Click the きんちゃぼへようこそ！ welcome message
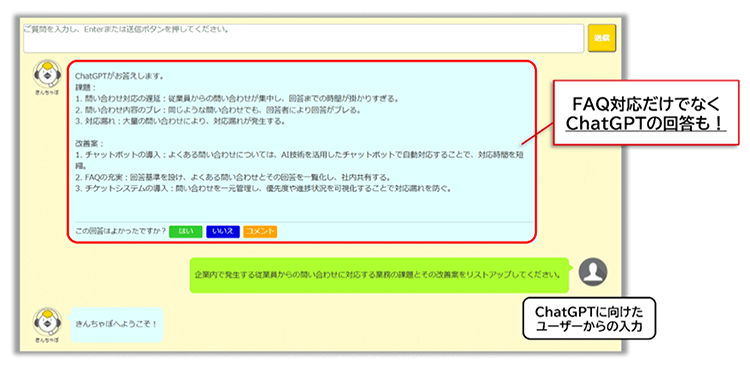Image resolution: width=750 pixels, height=370 pixels. [x=117, y=325]
